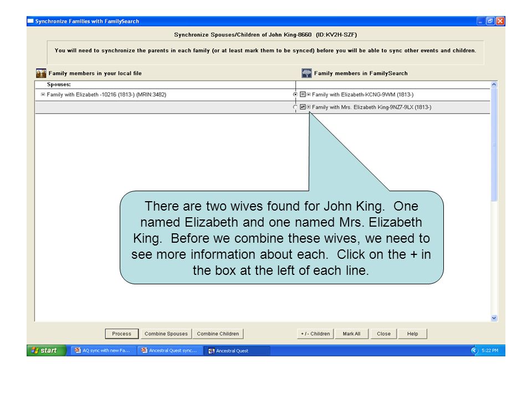532x399 pixels.
Task: Click Combine Children button
Action: tap(218, 334)
